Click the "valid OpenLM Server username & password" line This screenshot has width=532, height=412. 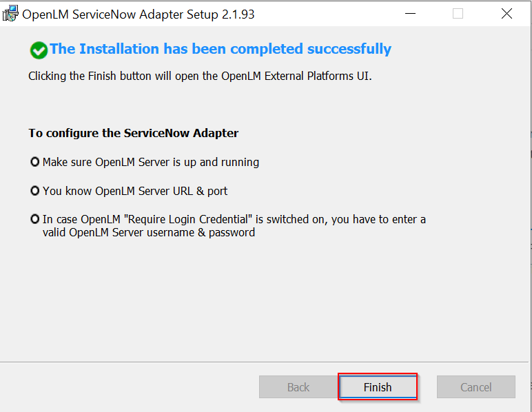click(x=149, y=233)
